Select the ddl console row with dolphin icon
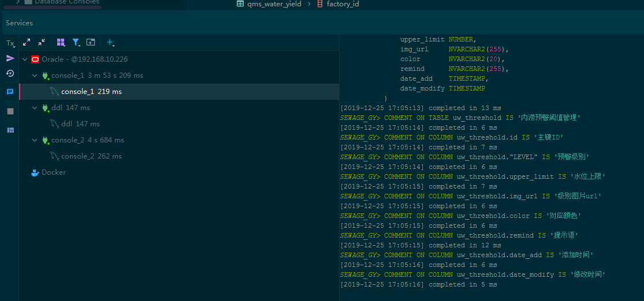Image resolution: width=644 pixels, height=301 pixels. 179,124
